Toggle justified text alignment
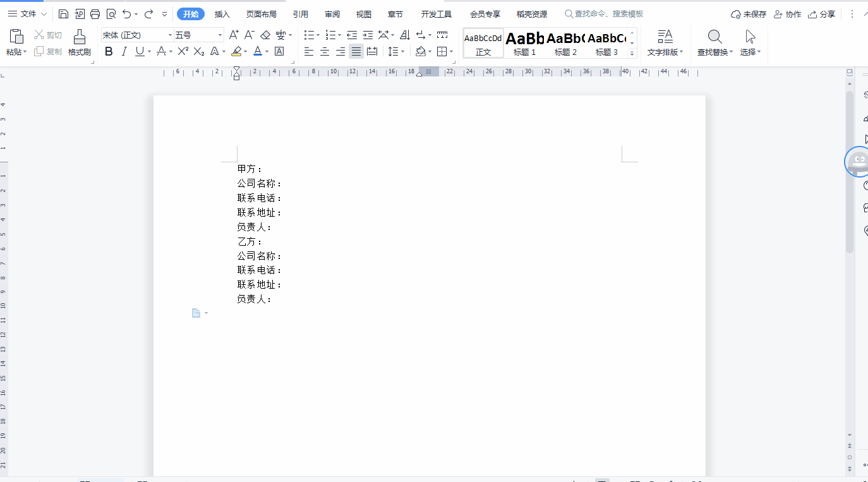This screenshot has width=868, height=482. [356, 51]
